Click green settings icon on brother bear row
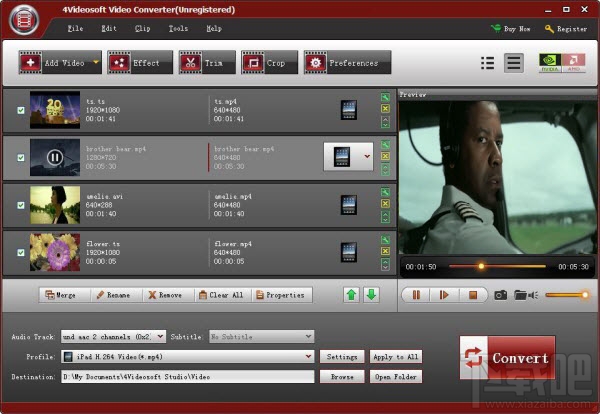Screen dimensions: 600x414 [x=385, y=145]
